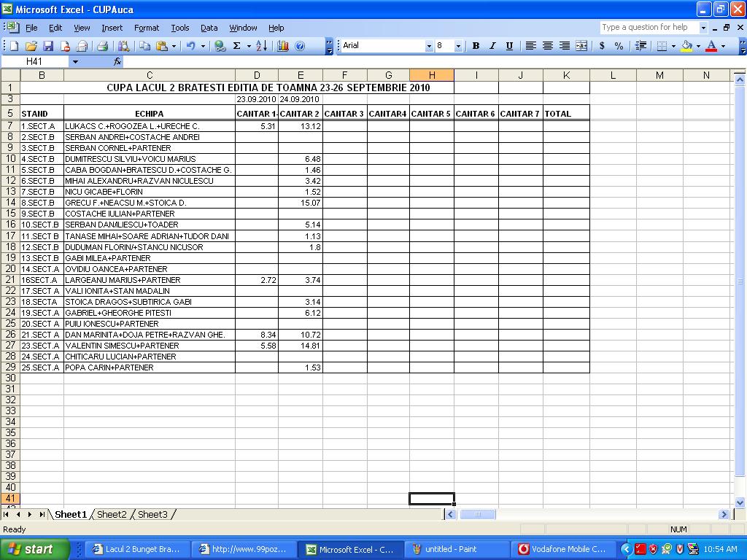Click the AutoSum sigma icon
747x560 pixels.
tap(236, 46)
